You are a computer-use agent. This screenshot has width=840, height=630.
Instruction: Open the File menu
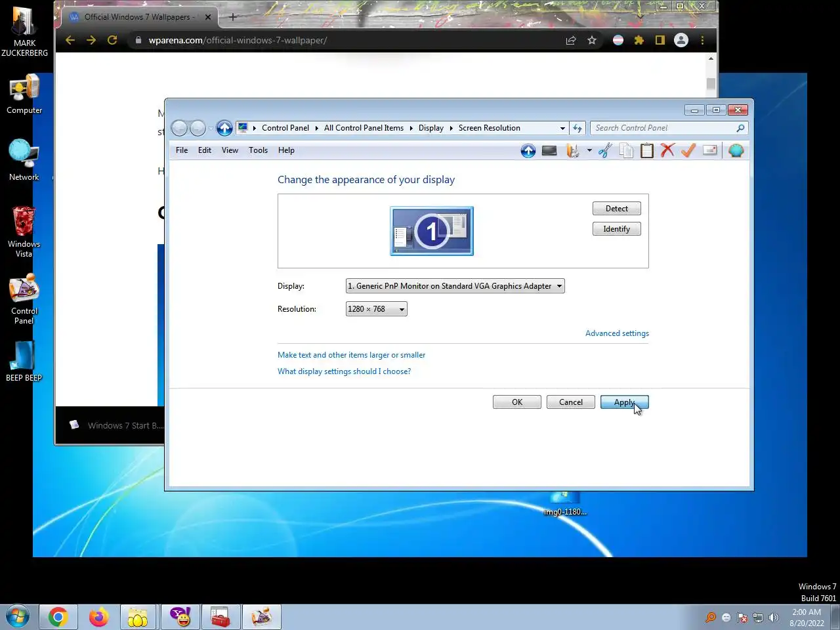pos(182,150)
